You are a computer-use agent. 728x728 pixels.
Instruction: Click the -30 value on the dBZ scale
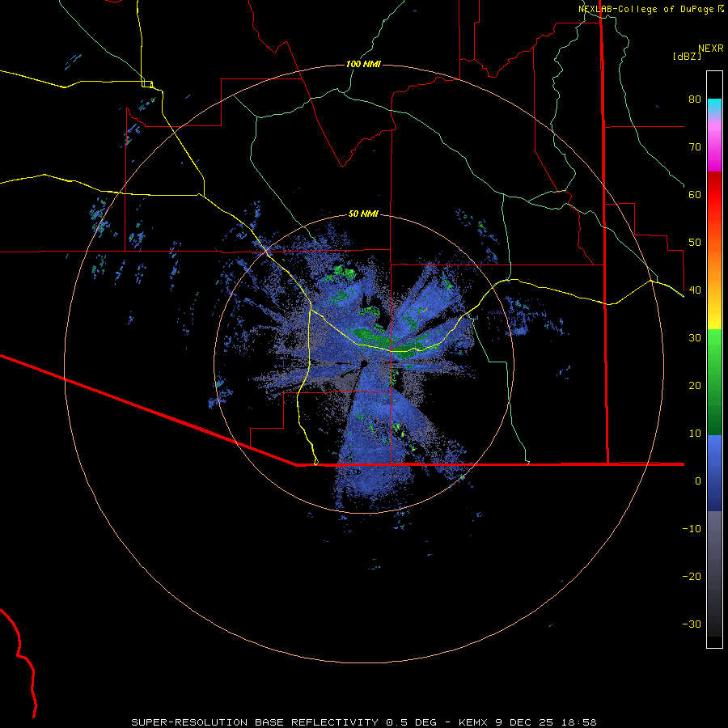click(692, 624)
